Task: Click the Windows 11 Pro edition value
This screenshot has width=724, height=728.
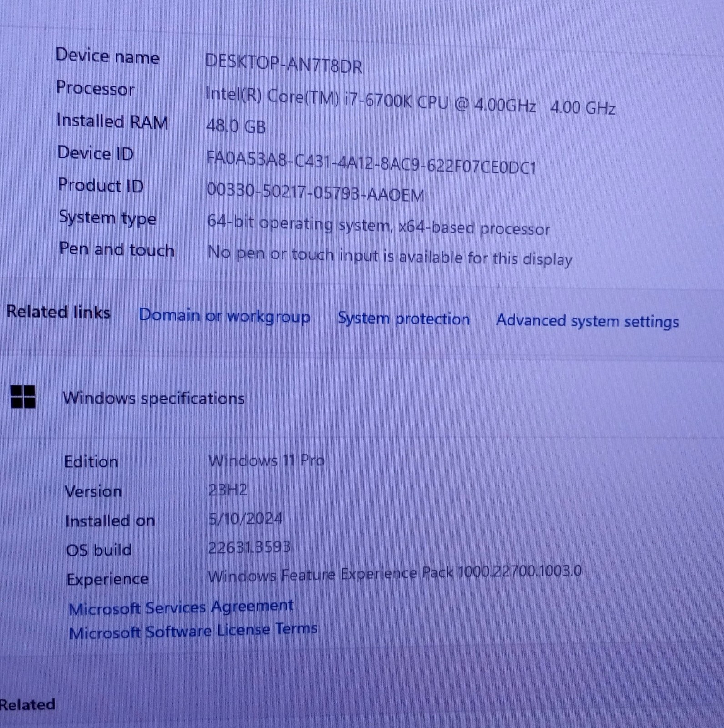Action: click(x=266, y=460)
